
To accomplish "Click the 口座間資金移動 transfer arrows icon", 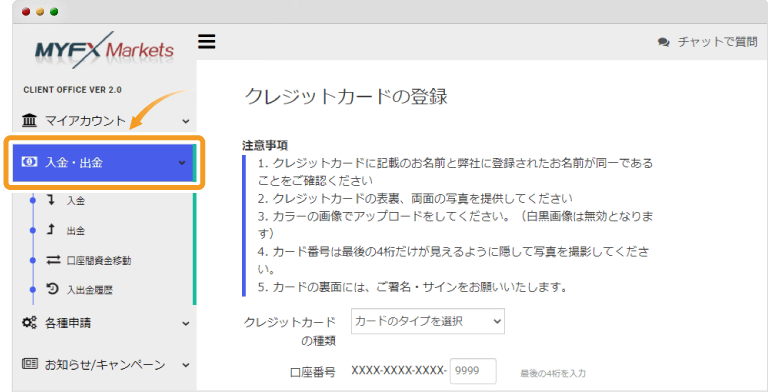I will click(53, 260).
